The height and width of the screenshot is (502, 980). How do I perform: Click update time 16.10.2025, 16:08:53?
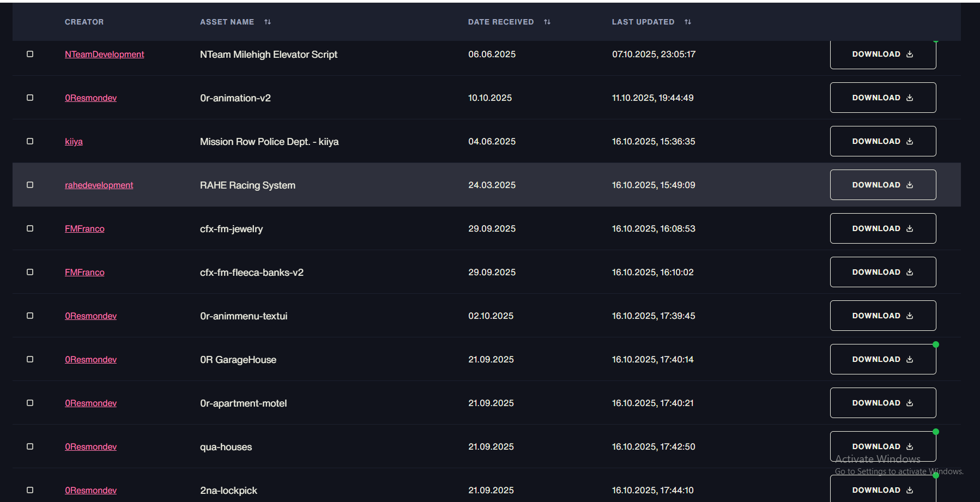[x=654, y=228]
